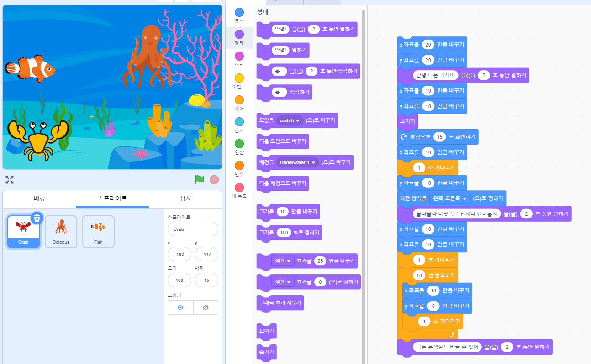Open the 이벤트 events block category
The height and width of the screenshot is (364, 591).
pyautogui.click(x=239, y=78)
